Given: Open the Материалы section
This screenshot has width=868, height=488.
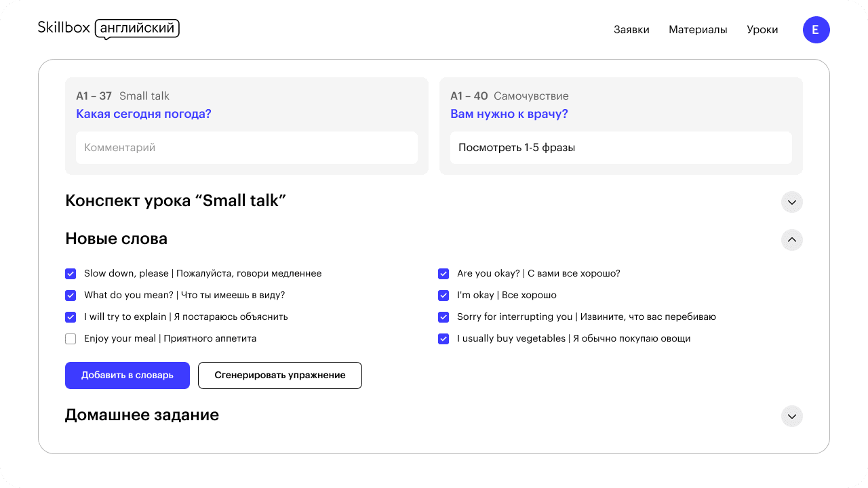Looking at the screenshot, I should click(698, 30).
